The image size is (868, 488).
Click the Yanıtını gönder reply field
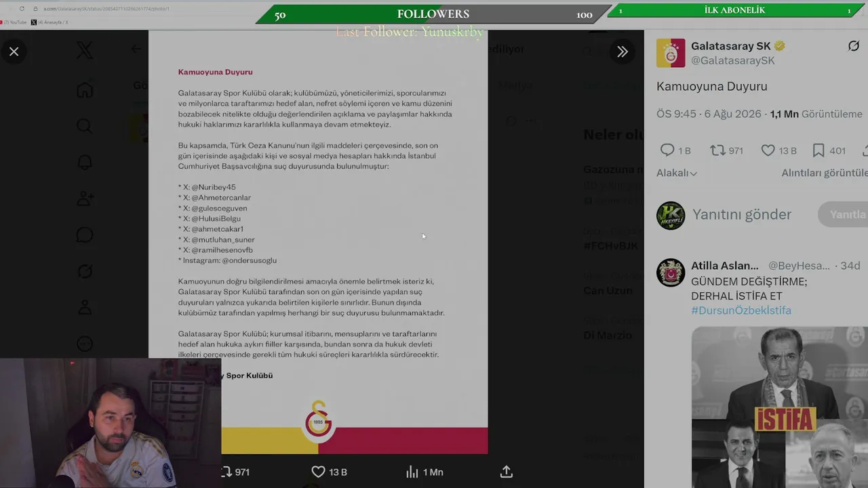pyautogui.click(x=742, y=215)
